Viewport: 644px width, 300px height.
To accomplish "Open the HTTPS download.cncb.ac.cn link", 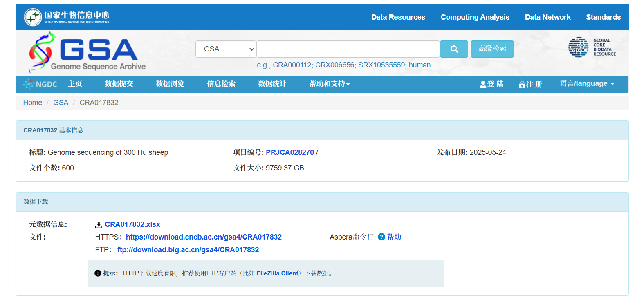I will click(204, 237).
